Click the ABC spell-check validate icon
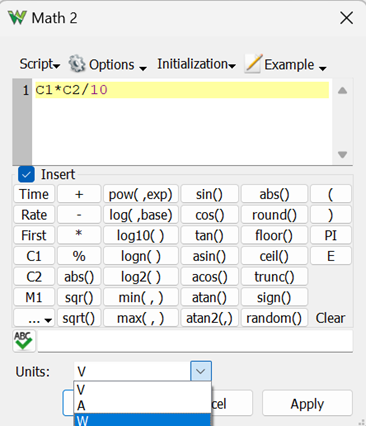The height and width of the screenshot is (426, 366). pos(23,341)
